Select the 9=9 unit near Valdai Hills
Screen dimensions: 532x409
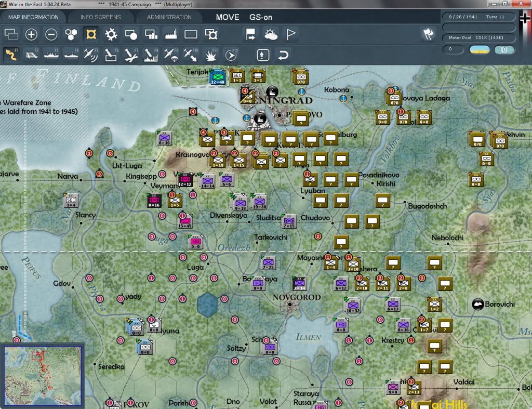click(x=393, y=388)
